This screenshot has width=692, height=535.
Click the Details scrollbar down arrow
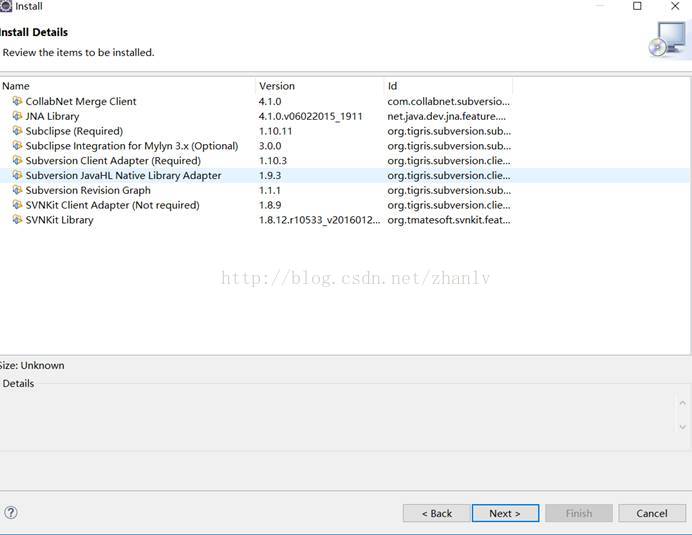[682, 427]
